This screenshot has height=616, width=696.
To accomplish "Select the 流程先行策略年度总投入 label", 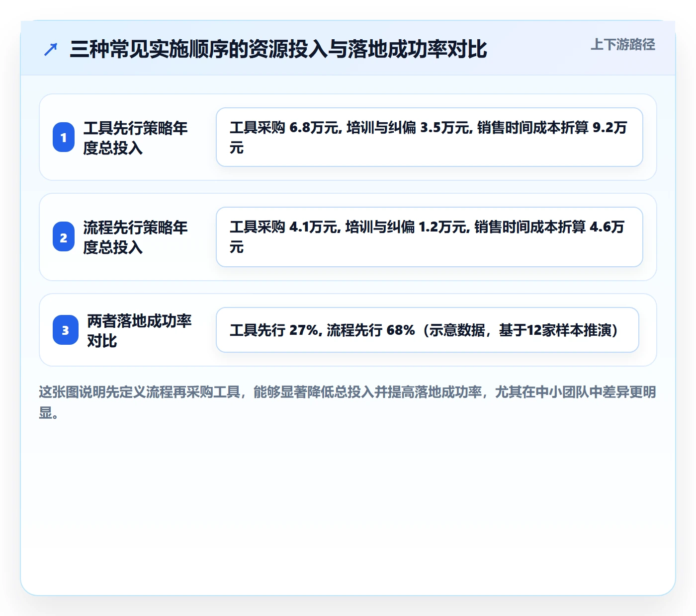I will coord(135,237).
